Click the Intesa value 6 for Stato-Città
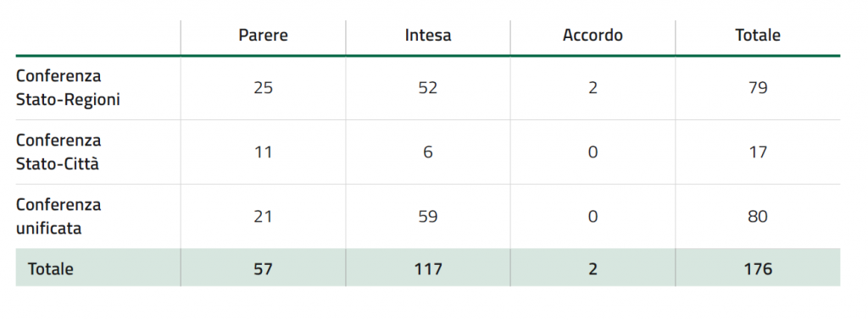Screen dimensions: 868x320 (428, 152)
